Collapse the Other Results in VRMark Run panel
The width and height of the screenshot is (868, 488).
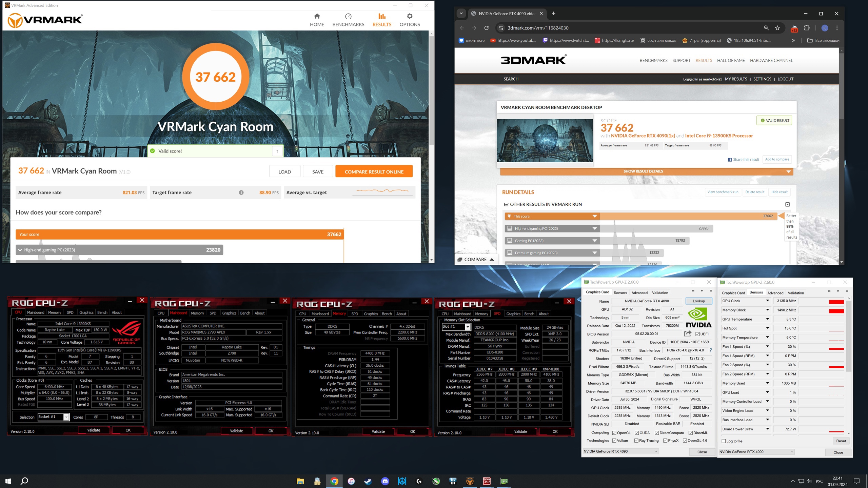tap(787, 204)
